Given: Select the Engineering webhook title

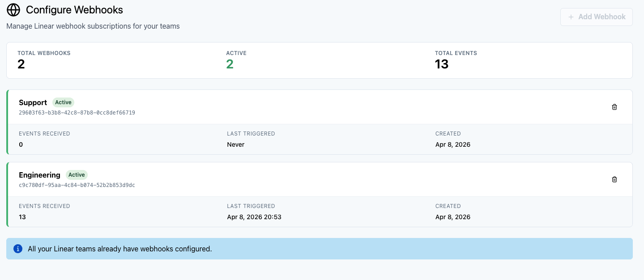Looking at the screenshot, I should (x=39, y=175).
